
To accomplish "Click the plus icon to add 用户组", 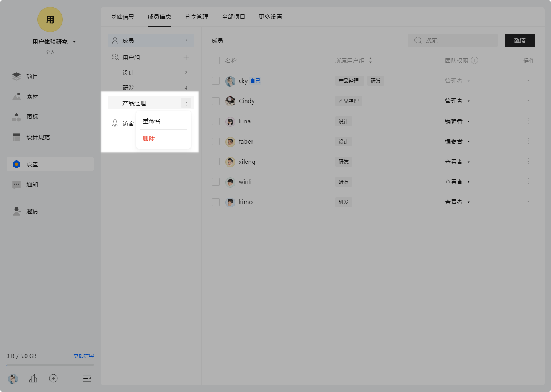I will tap(186, 57).
